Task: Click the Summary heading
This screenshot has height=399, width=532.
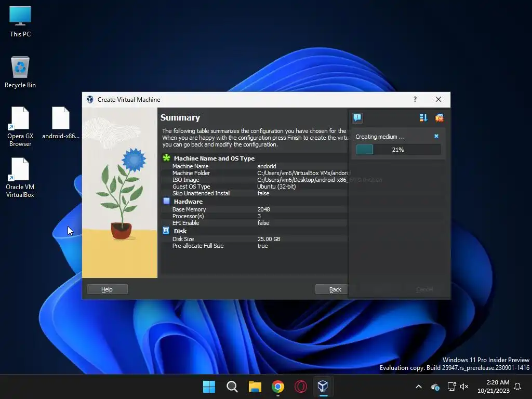Action: (x=180, y=117)
